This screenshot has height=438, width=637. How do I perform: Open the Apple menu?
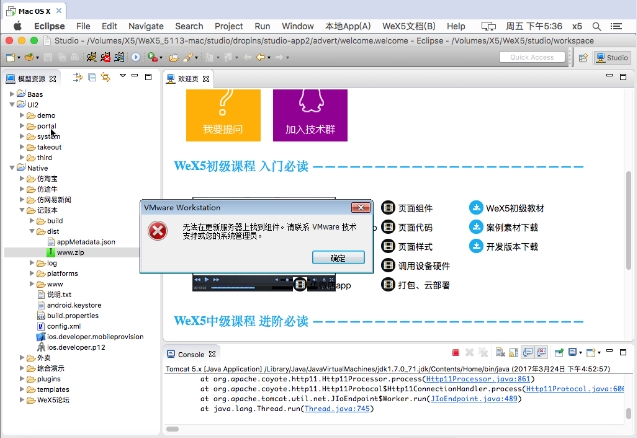point(17,26)
